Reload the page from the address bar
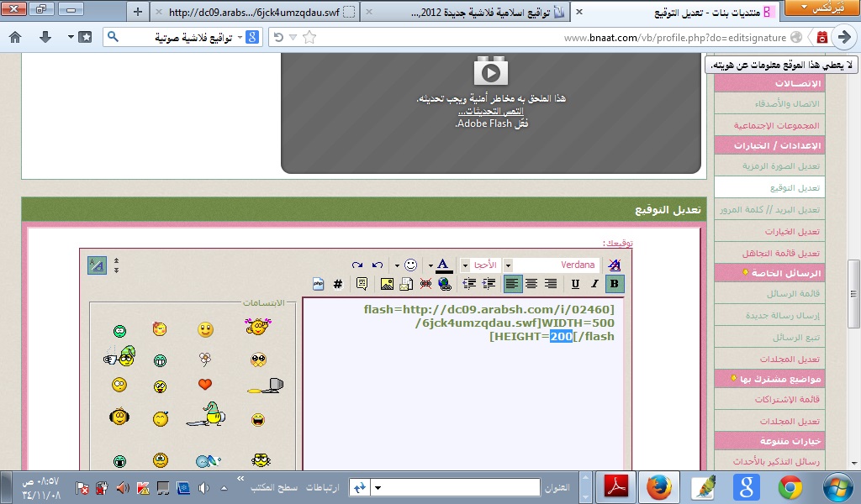 click(x=278, y=37)
